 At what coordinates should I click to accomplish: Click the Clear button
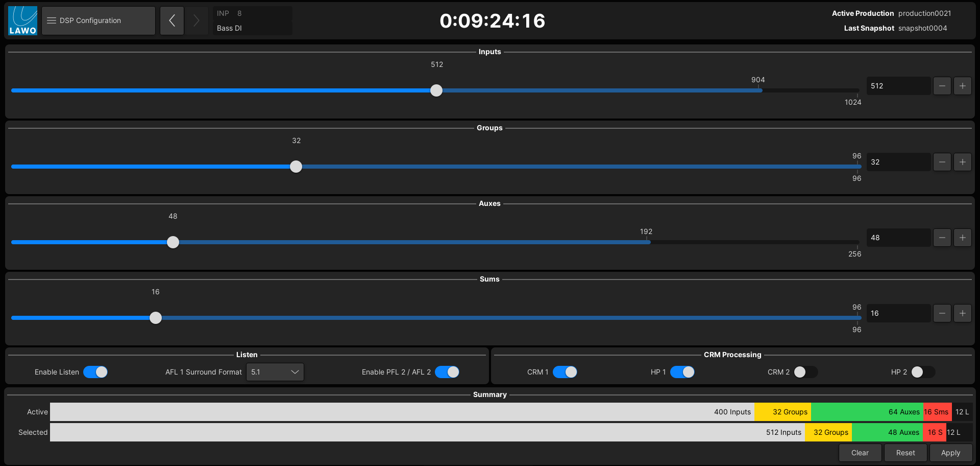point(860,453)
